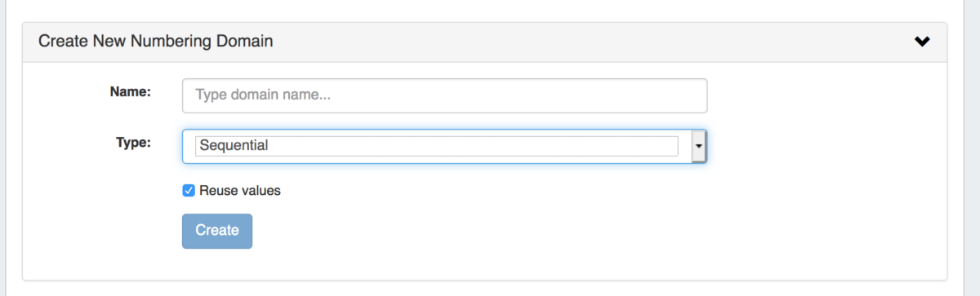
Task: Click the Type combo box arrow button
Action: tap(698, 146)
